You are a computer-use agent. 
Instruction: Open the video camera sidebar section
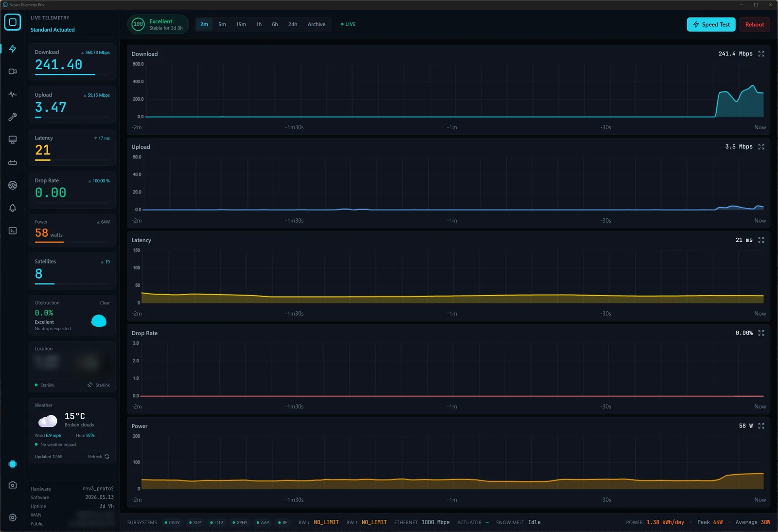(13, 71)
